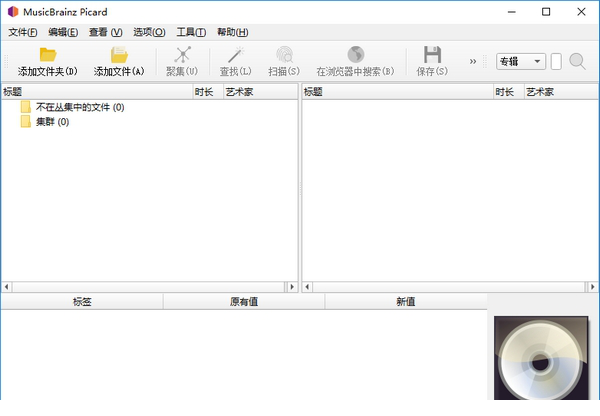The image size is (600, 416).
Task: Select the 集群 (0) folder item
Action: point(52,122)
